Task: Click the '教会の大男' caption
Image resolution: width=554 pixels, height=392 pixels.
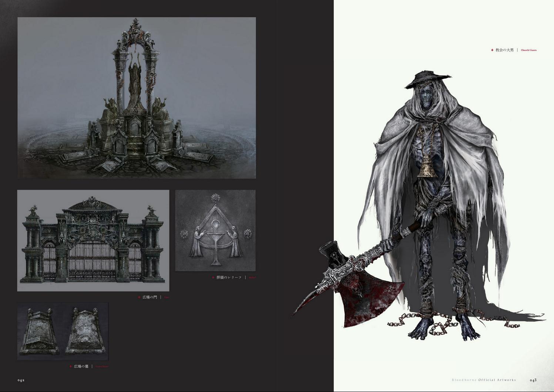Action: coord(505,50)
